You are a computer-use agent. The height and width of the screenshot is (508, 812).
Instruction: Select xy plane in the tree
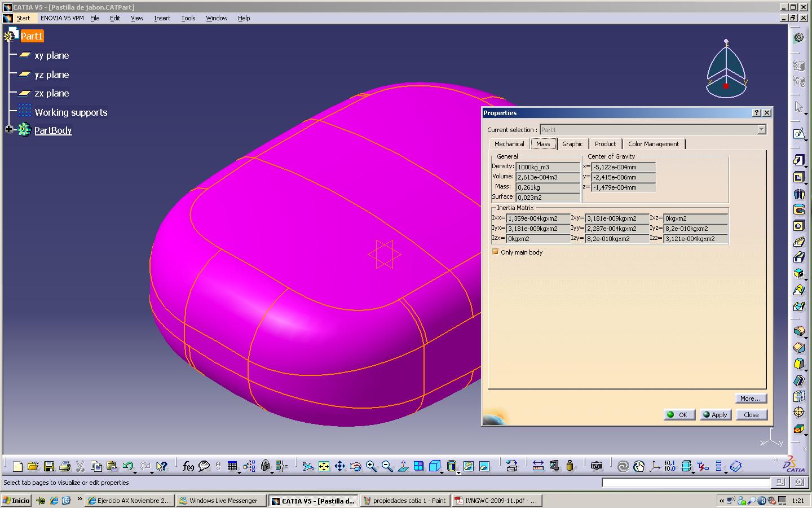click(x=51, y=55)
